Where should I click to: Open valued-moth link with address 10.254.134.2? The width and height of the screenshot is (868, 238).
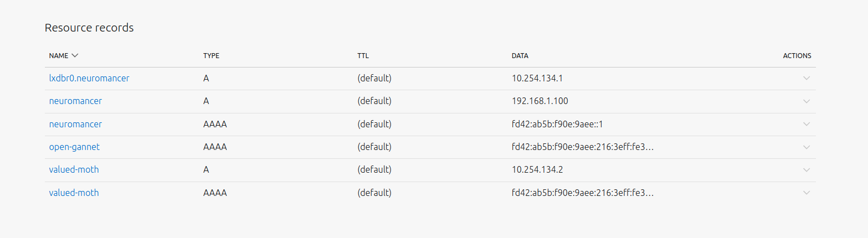(x=74, y=170)
